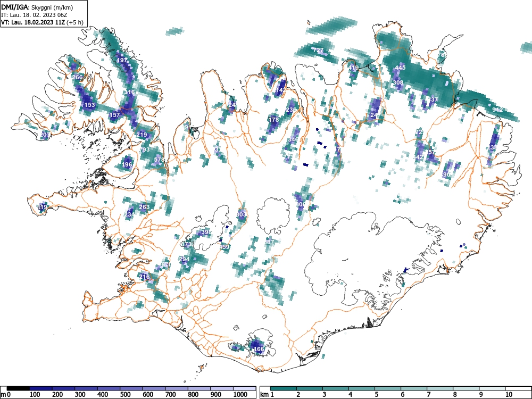
Task: Click the 157 visibility value on the map
Action: coord(115,115)
